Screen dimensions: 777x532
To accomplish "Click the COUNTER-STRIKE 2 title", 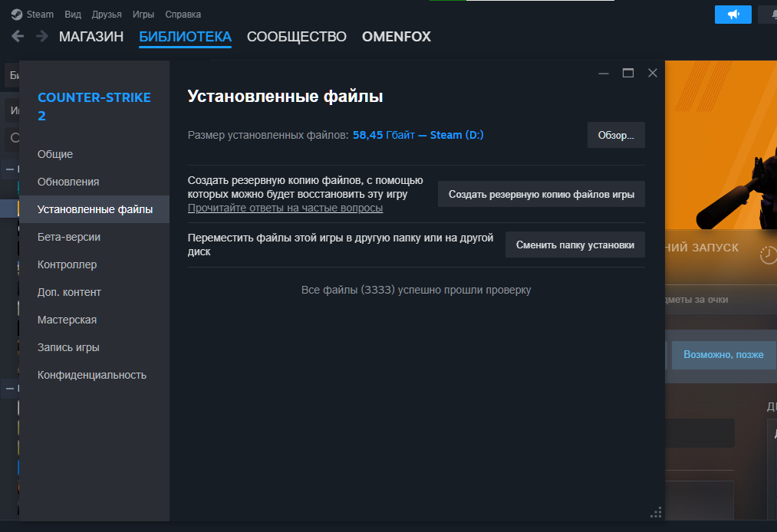I will click(x=94, y=107).
